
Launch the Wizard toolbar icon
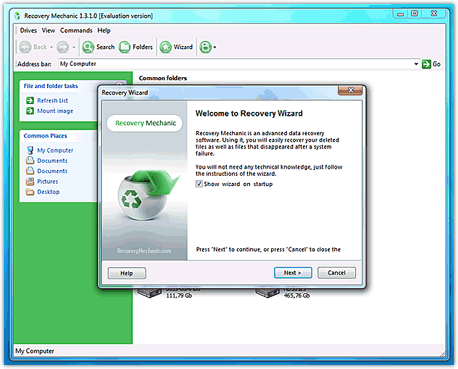(165, 47)
